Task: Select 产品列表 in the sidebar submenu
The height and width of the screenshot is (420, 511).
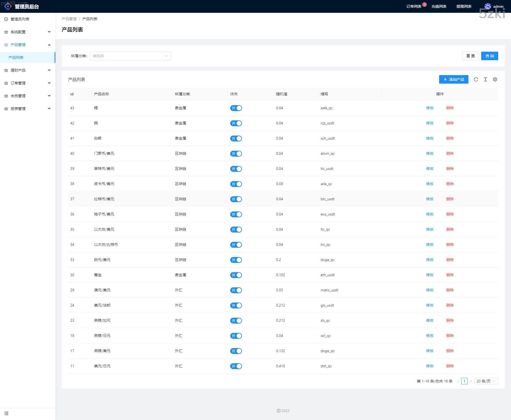Action: (x=16, y=58)
